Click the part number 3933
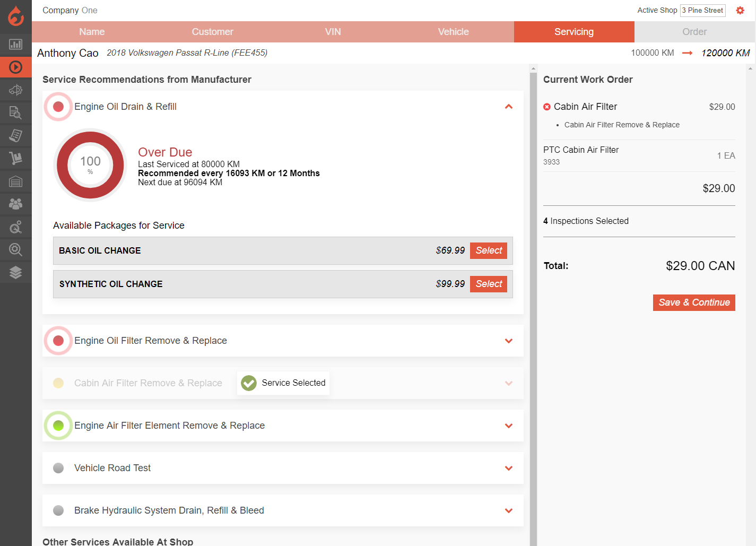Image resolution: width=756 pixels, height=546 pixels. (551, 162)
